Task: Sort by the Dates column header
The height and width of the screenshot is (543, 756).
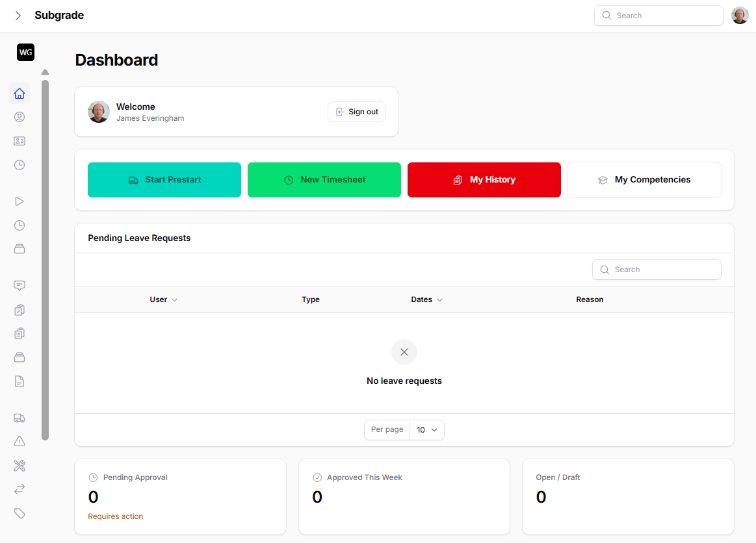Action: pyautogui.click(x=426, y=299)
